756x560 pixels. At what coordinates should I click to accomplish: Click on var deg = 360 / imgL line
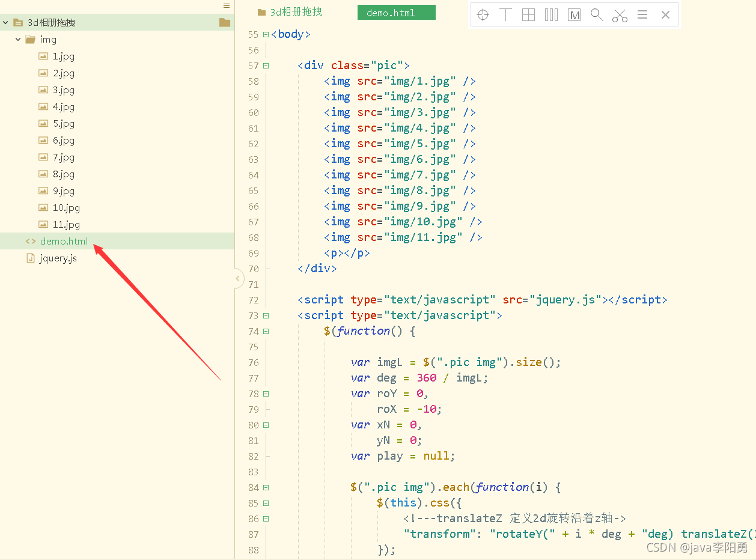coord(419,378)
